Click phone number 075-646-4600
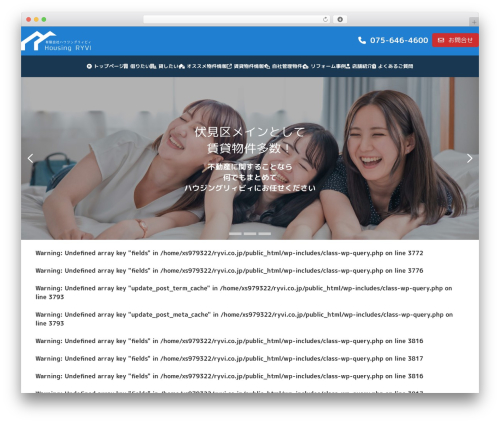 pos(399,40)
